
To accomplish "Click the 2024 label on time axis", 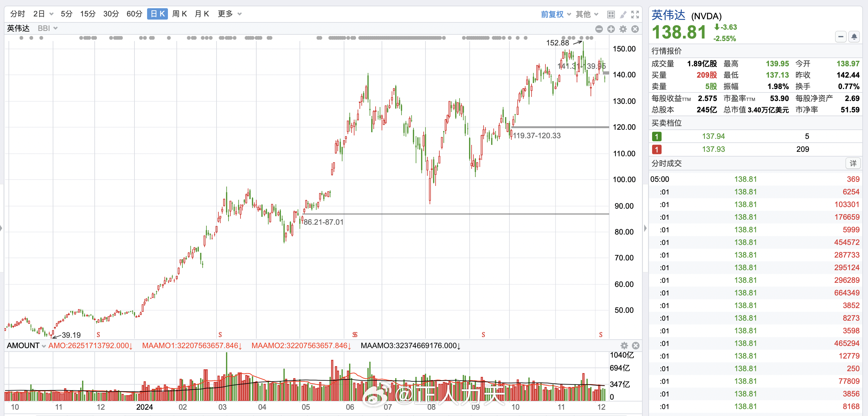I will click(x=144, y=407).
